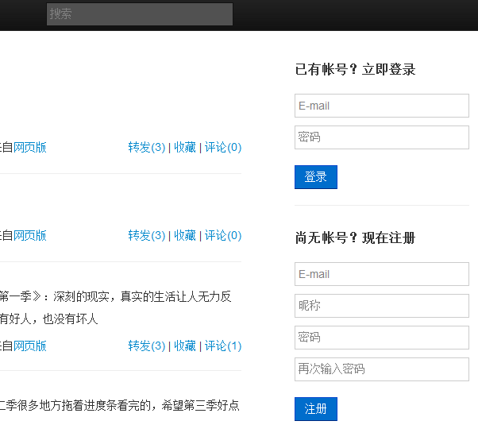Image resolution: width=478 pixels, height=448 pixels.
Task: Select the 昵称 nickname field
Action: click(381, 306)
